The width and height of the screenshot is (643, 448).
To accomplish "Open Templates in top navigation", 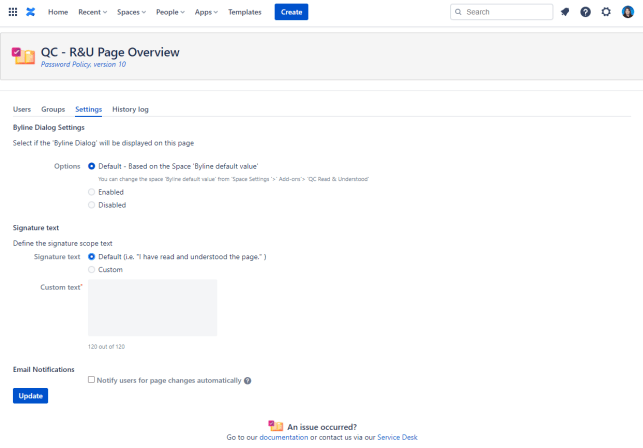I will click(x=245, y=12).
